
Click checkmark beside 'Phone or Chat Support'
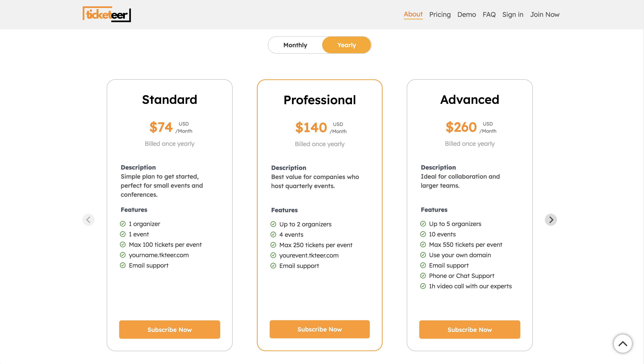click(x=423, y=276)
